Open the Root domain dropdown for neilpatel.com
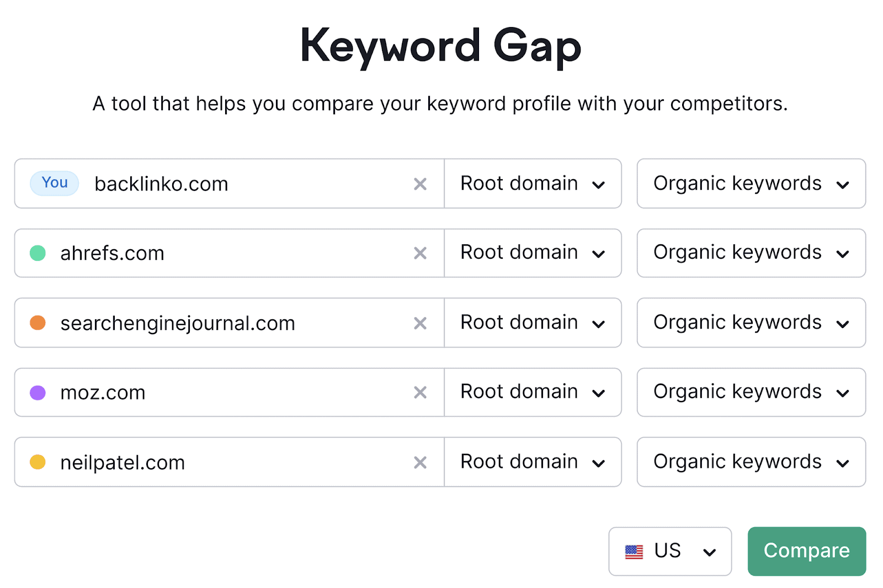The image size is (883, 588). tap(533, 462)
